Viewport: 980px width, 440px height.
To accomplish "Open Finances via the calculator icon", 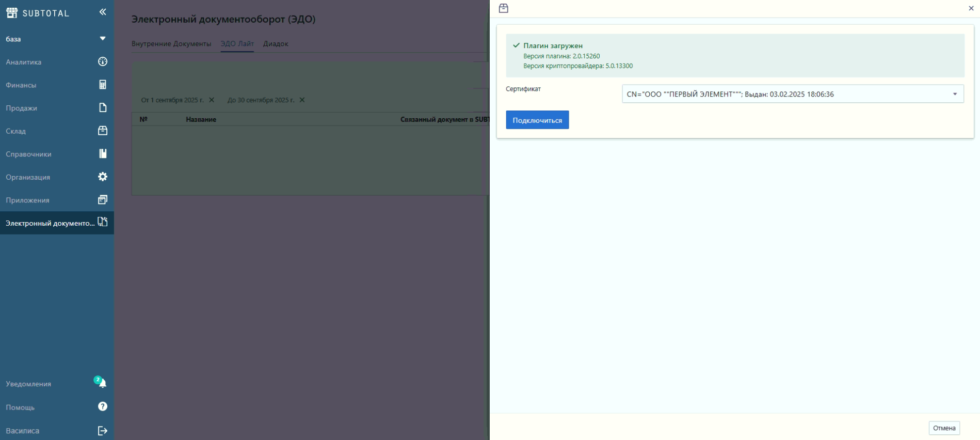I will pyautogui.click(x=103, y=85).
